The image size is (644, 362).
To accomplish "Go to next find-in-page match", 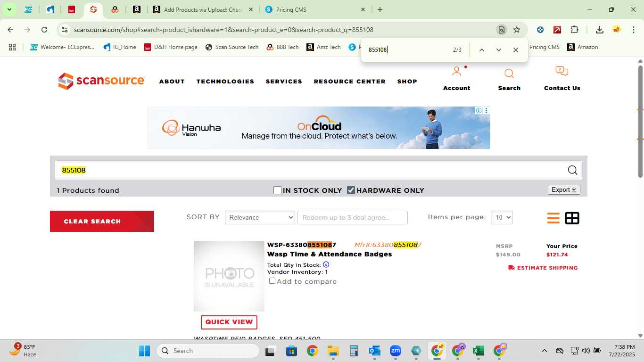I will coord(498,50).
